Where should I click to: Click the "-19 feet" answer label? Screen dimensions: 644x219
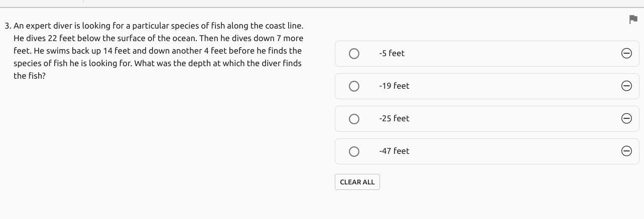tap(394, 86)
